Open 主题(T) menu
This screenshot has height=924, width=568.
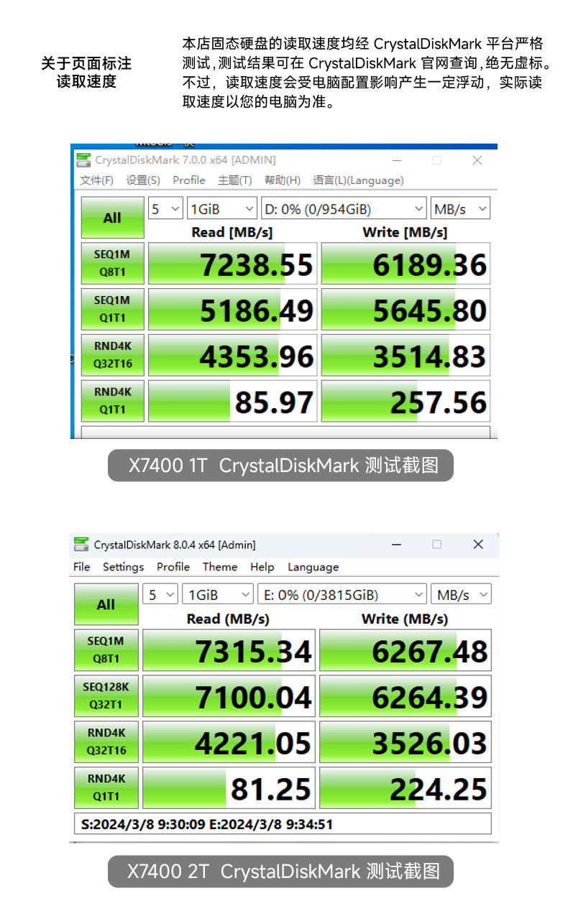(x=235, y=180)
